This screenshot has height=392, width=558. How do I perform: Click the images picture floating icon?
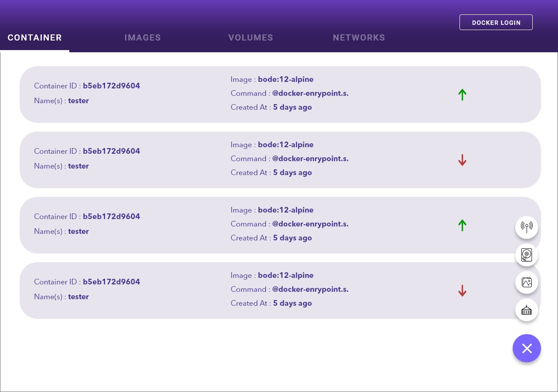pyautogui.click(x=527, y=282)
